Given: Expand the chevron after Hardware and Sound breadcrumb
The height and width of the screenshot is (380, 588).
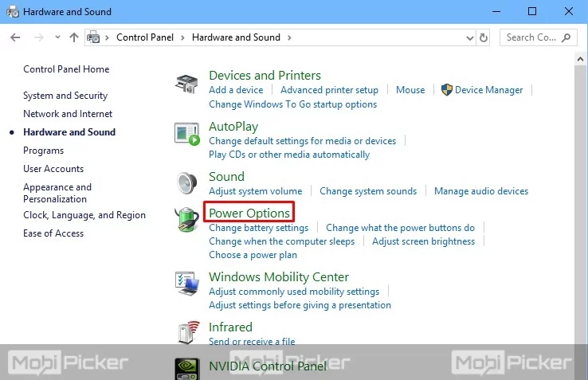Looking at the screenshot, I should point(289,37).
